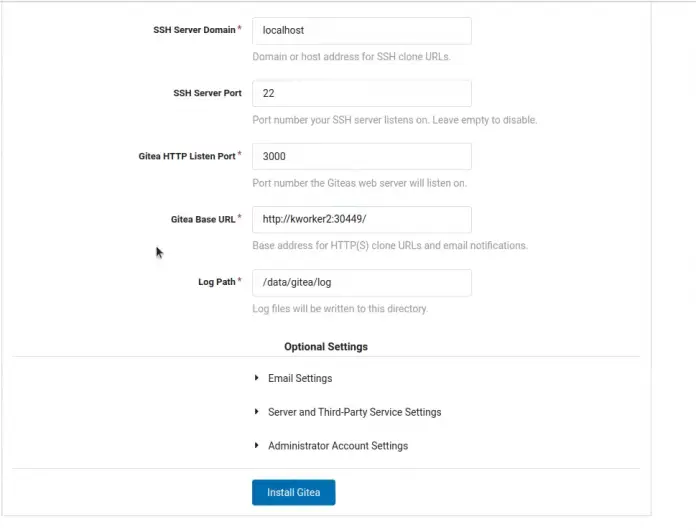Click the Log Path label text

[216, 282]
